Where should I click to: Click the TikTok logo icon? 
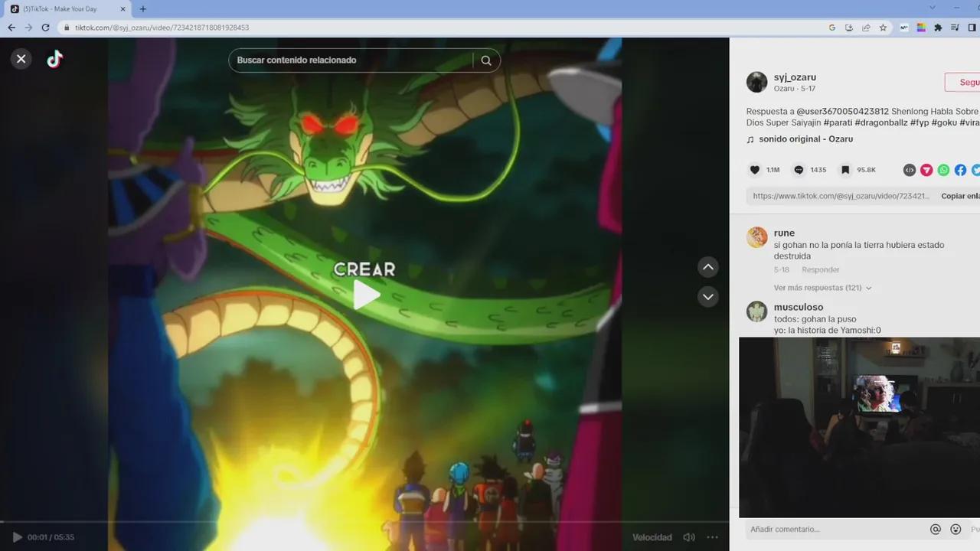(x=54, y=59)
